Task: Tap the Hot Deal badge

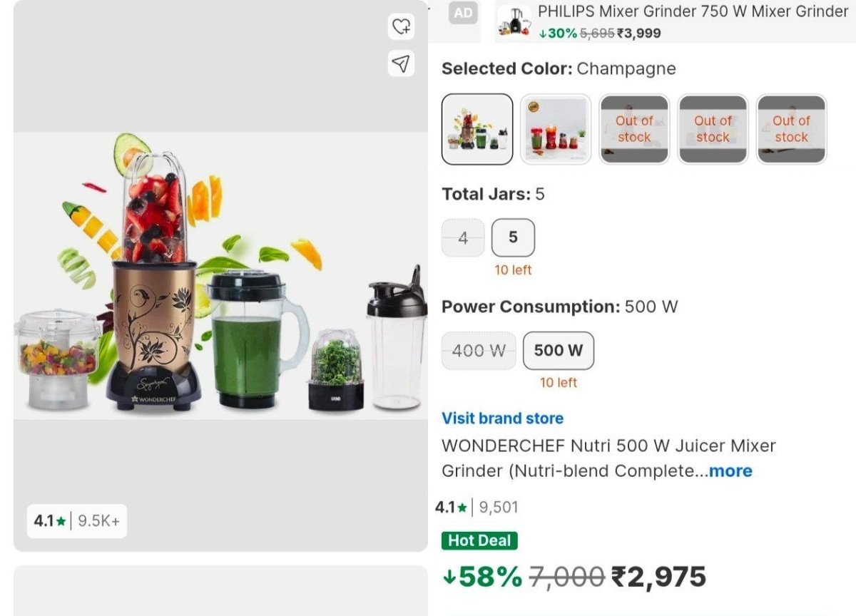Action: pyautogui.click(x=479, y=540)
